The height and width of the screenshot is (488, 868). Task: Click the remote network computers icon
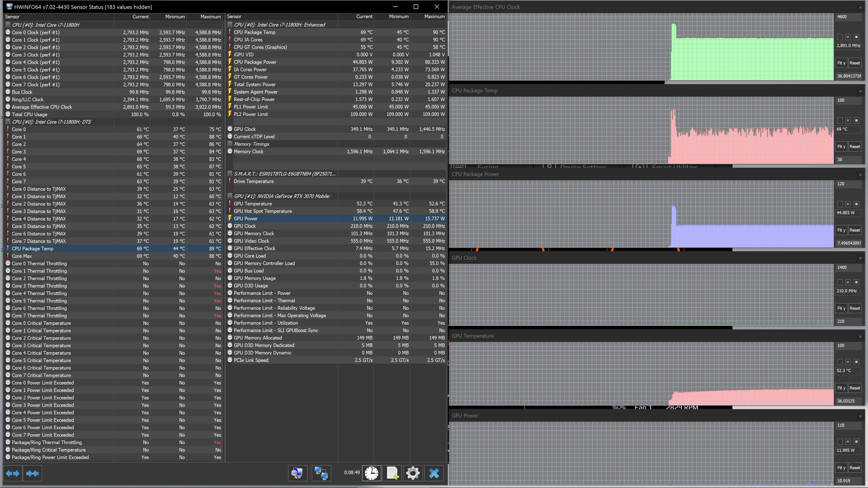(x=321, y=474)
